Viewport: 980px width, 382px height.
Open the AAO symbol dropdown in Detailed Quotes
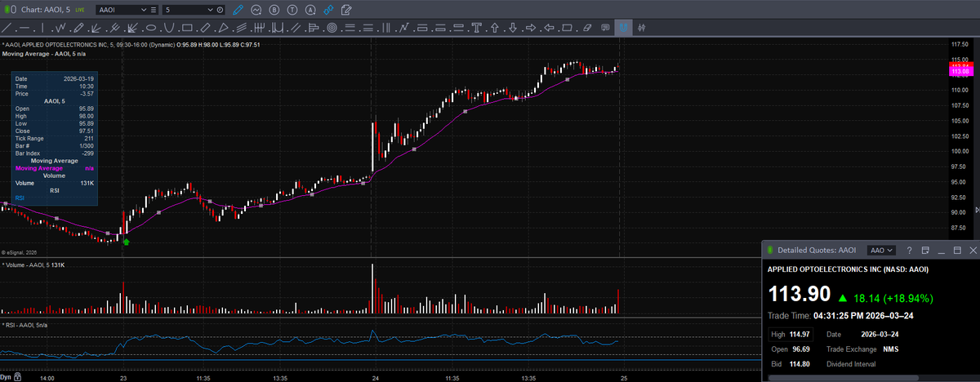882,250
